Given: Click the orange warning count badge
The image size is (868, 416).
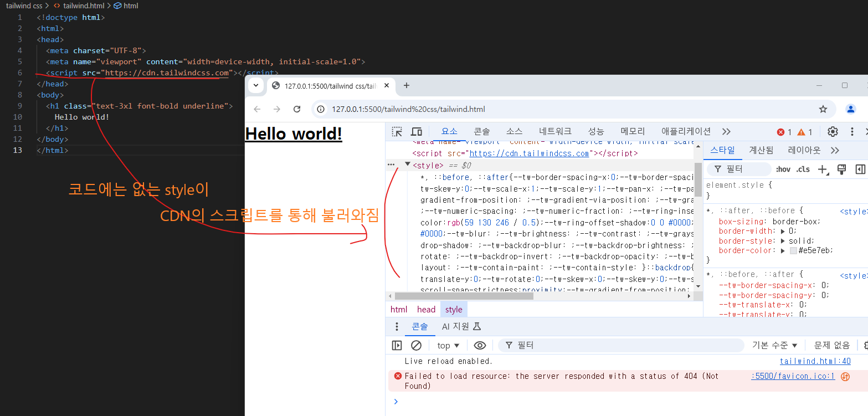Looking at the screenshot, I should point(805,132).
